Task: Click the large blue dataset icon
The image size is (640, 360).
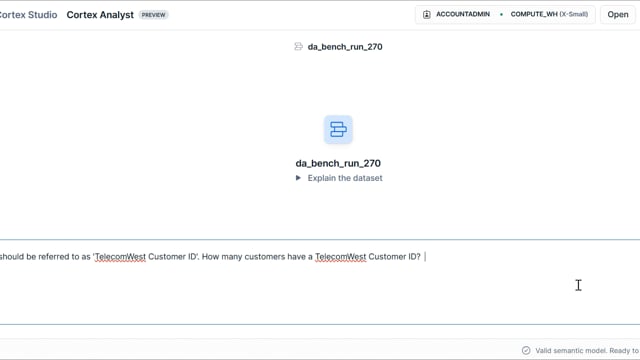Action: point(338,129)
